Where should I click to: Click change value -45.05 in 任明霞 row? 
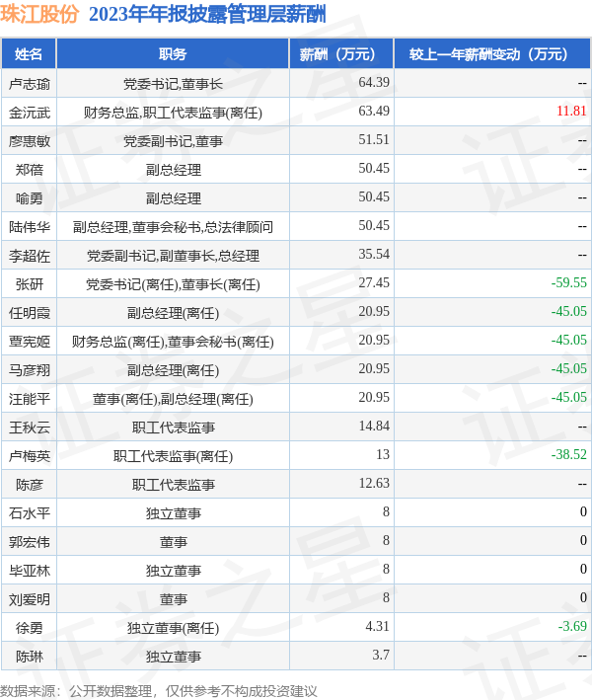568,311
